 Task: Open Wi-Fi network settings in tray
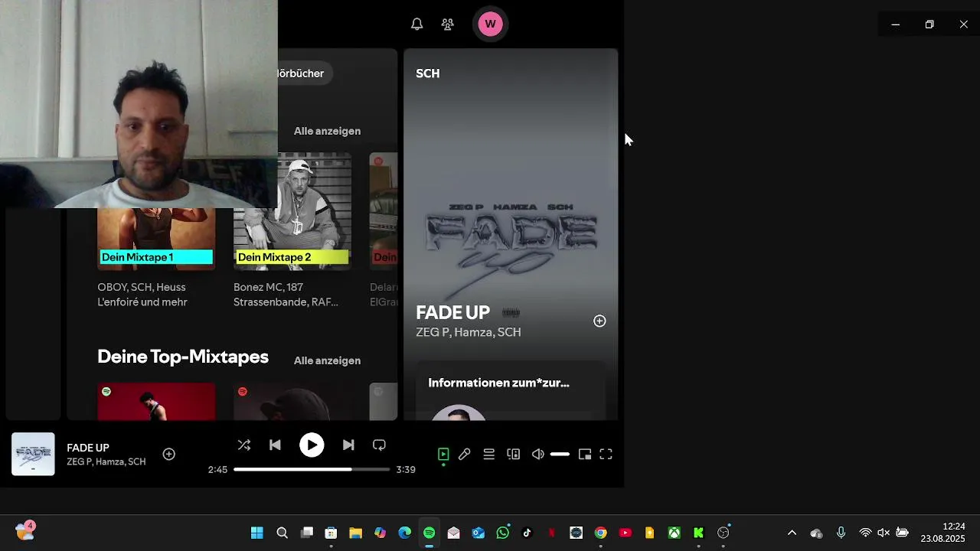click(865, 533)
